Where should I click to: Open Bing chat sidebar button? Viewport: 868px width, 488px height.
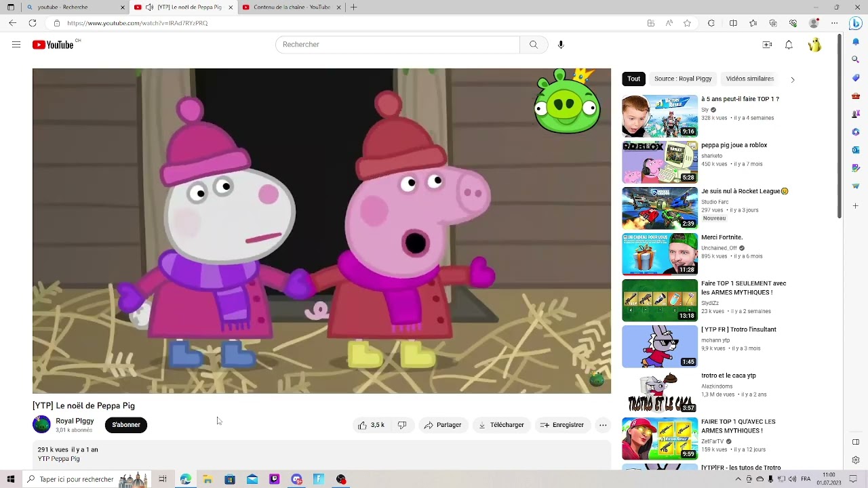pyautogui.click(x=856, y=23)
